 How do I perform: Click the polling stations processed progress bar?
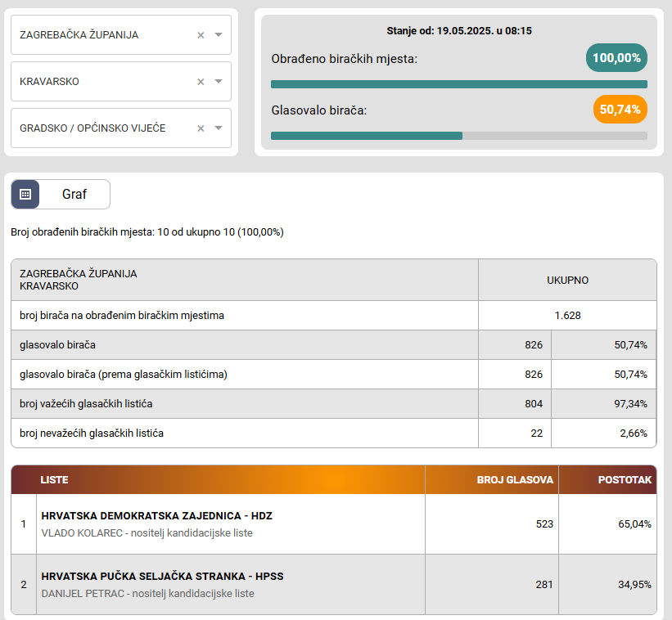[x=458, y=83]
